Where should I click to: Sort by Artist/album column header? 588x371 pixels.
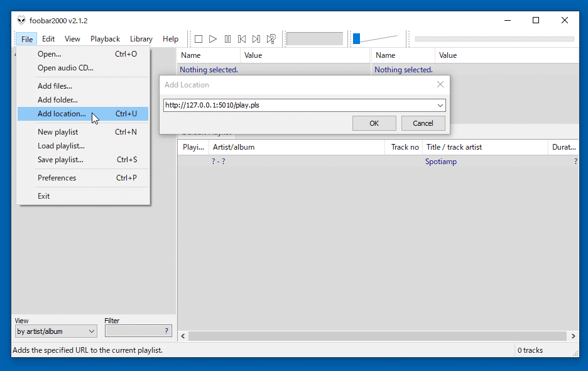coord(297,147)
